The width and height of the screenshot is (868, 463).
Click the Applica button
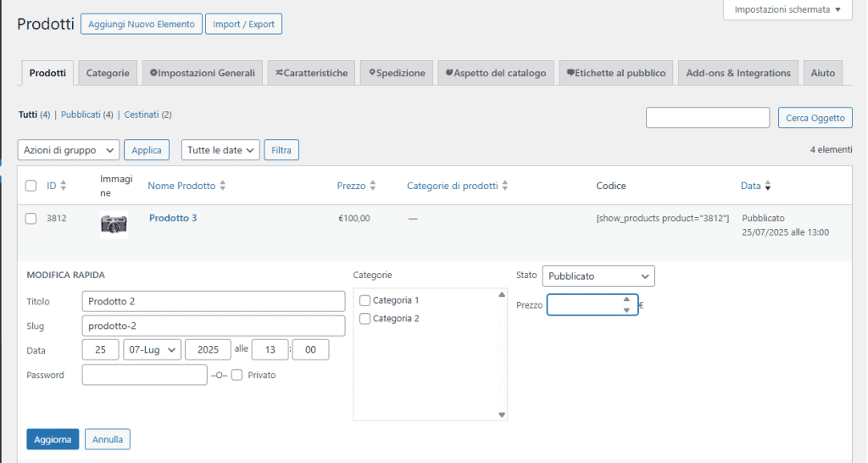[146, 150]
